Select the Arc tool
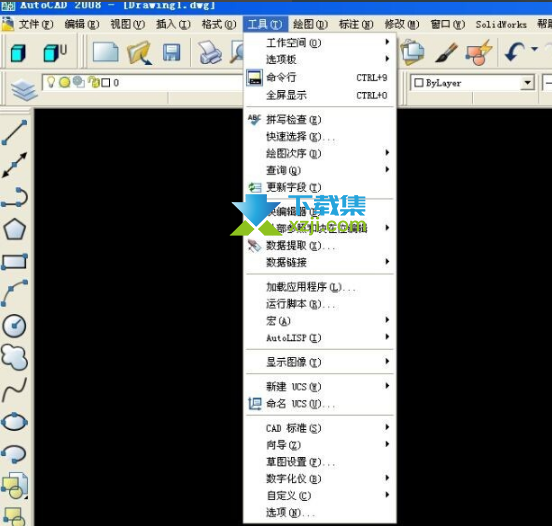 coord(14,293)
